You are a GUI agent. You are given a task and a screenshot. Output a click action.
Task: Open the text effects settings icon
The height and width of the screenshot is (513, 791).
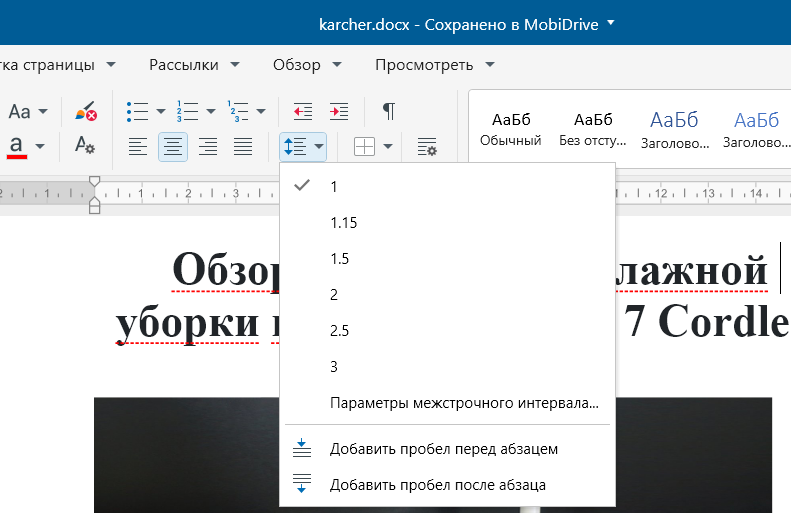(x=85, y=145)
